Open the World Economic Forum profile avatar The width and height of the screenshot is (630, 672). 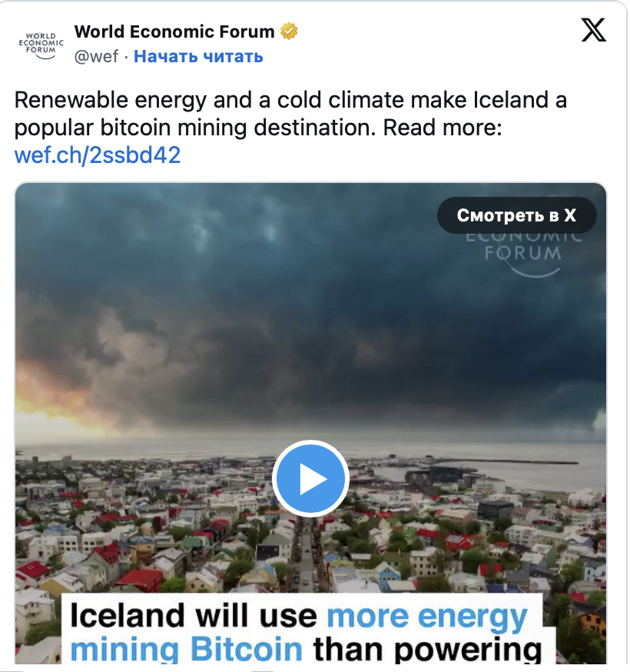pos(41,43)
